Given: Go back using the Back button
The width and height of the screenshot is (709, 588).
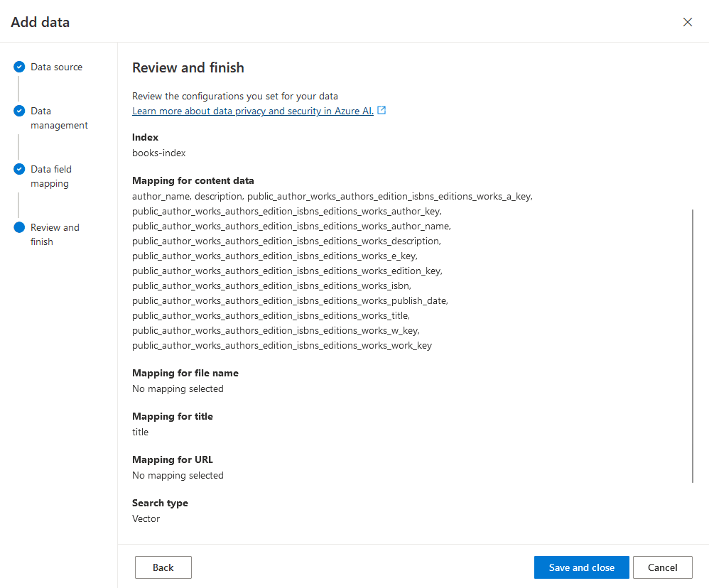Looking at the screenshot, I should (x=163, y=567).
